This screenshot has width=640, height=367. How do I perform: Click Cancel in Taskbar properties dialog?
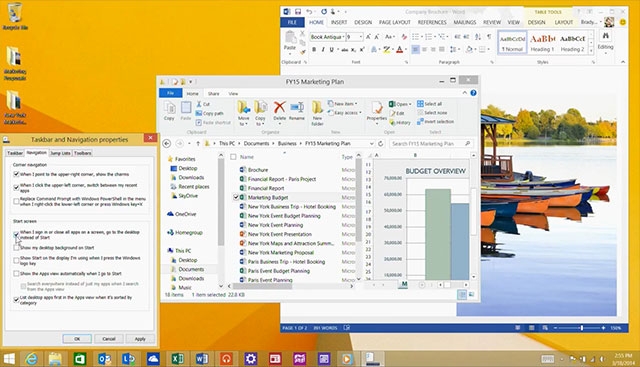[109, 339]
